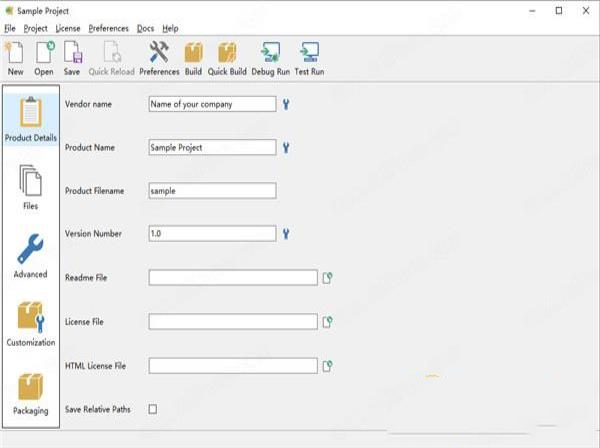Open the Docs menu
The image size is (600, 448).
pyautogui.click(x=145, y=28)
